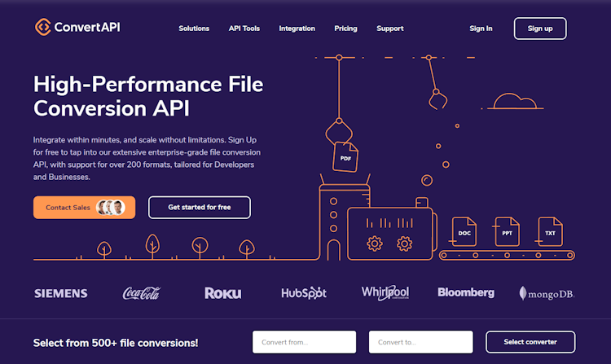Click the HubSpot logo
Image resolution: width=611 pixels, height=364 pixels.
coord(304,293)
